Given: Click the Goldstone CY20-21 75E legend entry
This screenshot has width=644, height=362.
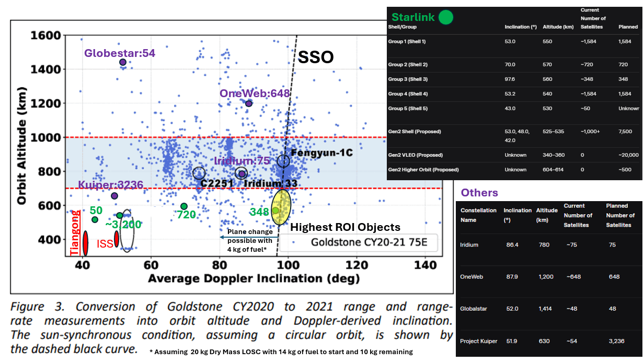Looking at the screenshot, I should tap(358, 242).
